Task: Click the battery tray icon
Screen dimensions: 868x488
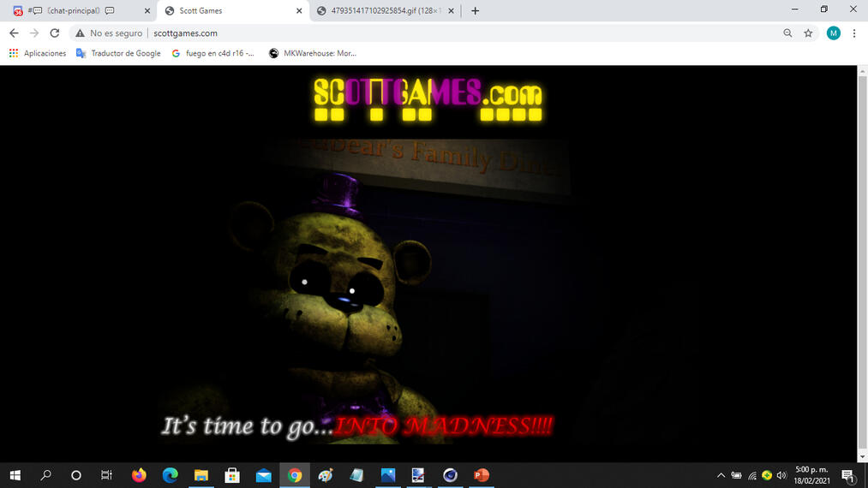Action: pyautogui.click(x=736, y=475)
